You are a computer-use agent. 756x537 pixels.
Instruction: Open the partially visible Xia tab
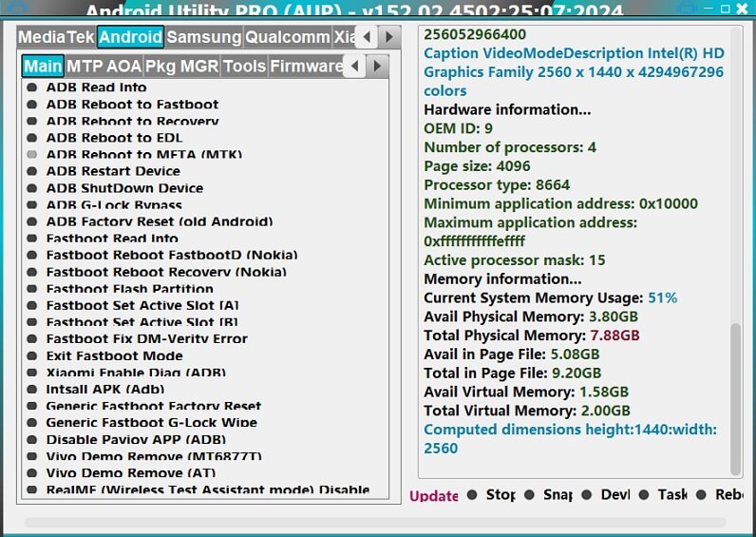[344, 37]
